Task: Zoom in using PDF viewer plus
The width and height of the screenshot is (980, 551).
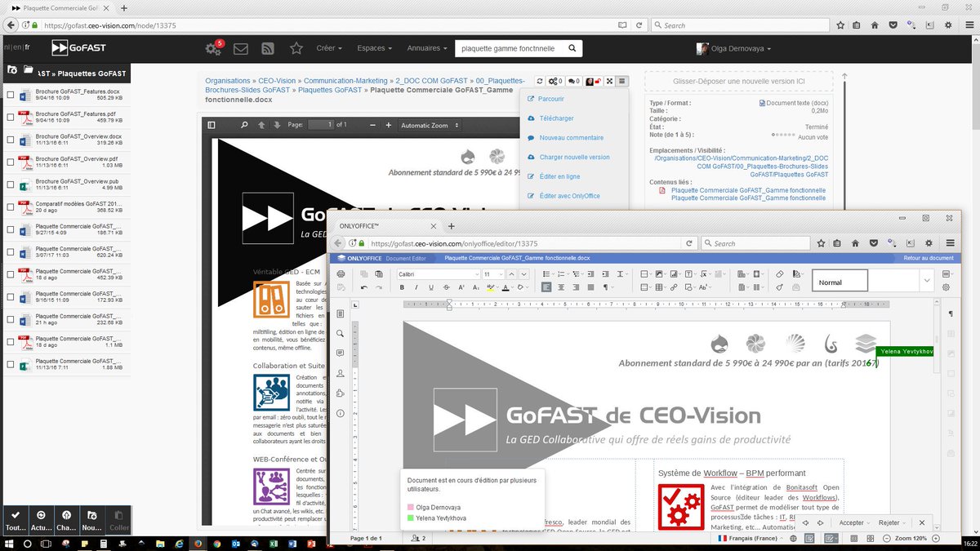Action: click(x=388, y=125)
